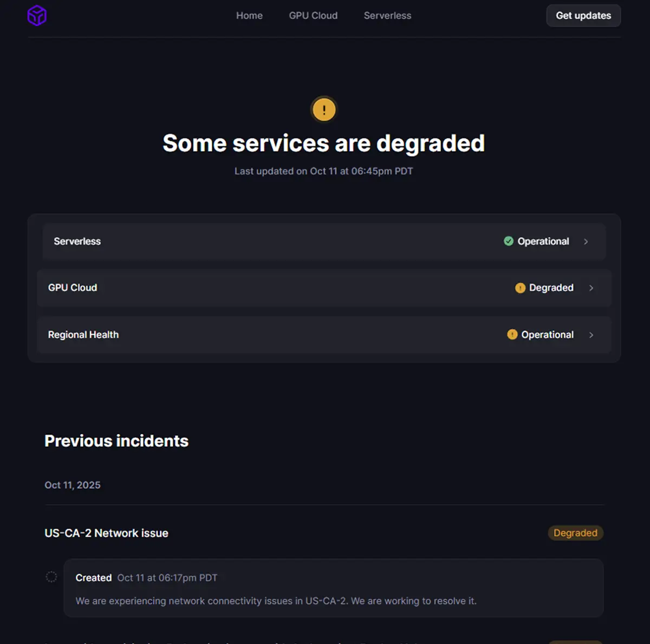Go to the GPU Cloud navigation tab
650x644 pixels.
[x=313, y=16]
